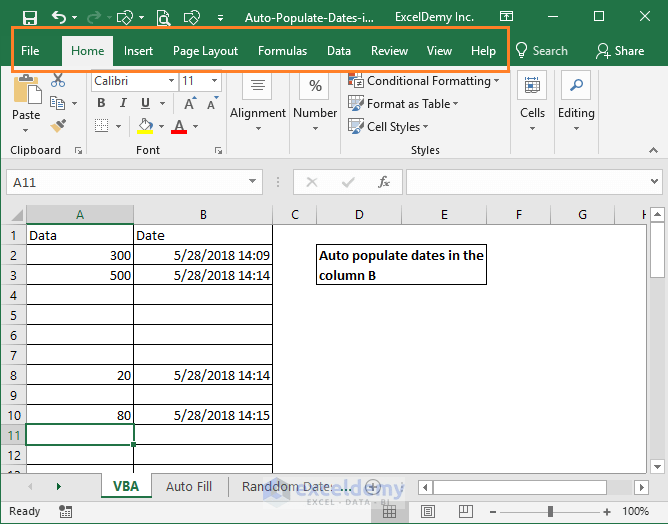Click the Search tell-me box
Screen dimensions: 668x524
coord(542,51)
